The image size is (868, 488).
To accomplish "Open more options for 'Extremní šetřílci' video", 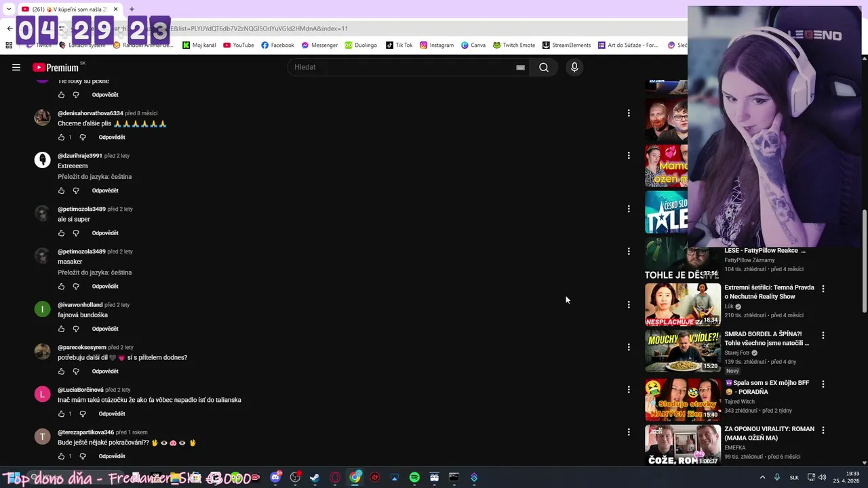I will point(823,289).
